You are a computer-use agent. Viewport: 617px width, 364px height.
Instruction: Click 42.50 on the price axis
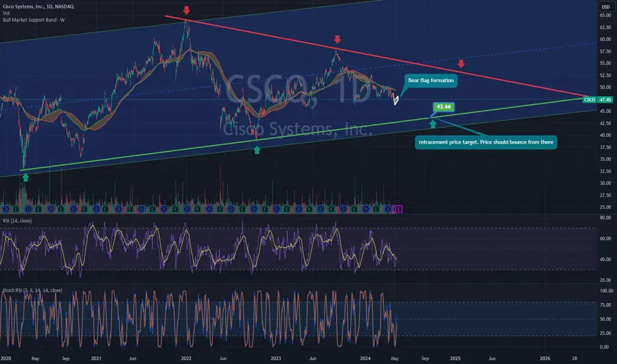[605, 124]
